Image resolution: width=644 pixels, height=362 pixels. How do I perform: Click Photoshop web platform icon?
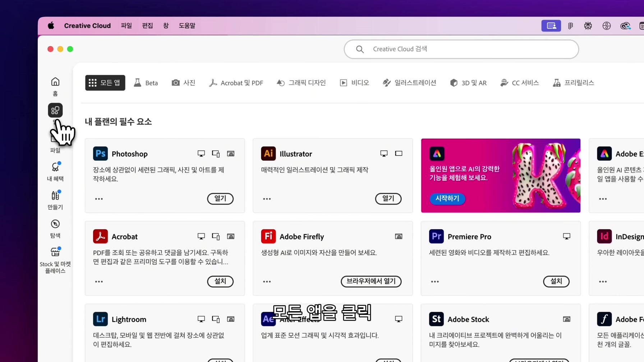[231, 153]
